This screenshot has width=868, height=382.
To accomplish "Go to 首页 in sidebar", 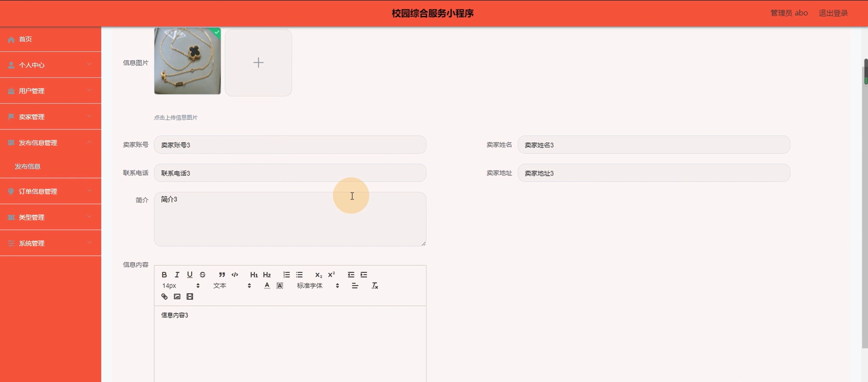I will tap(25, 39).
